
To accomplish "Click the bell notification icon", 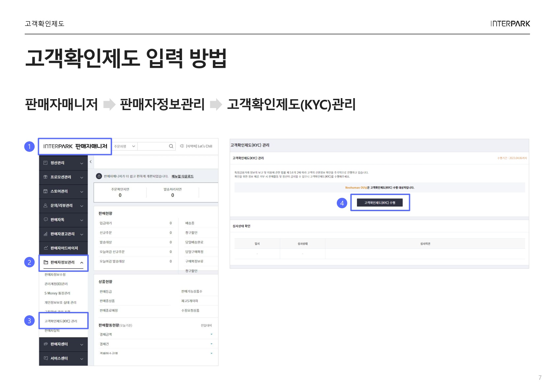I will (x=99, y=176).
